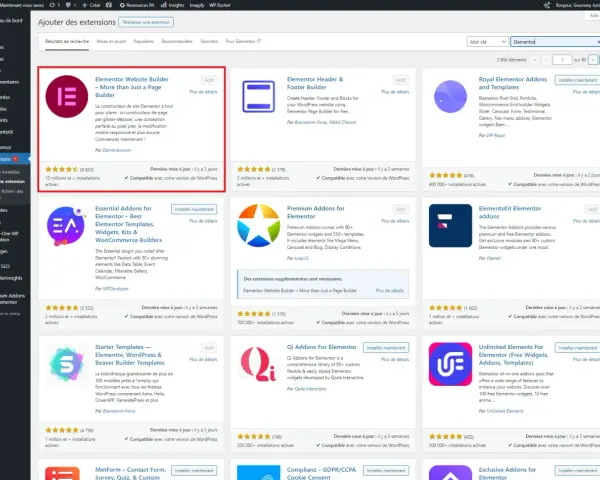Open Elementor Header & Footer Builder title

pos(315,83)
